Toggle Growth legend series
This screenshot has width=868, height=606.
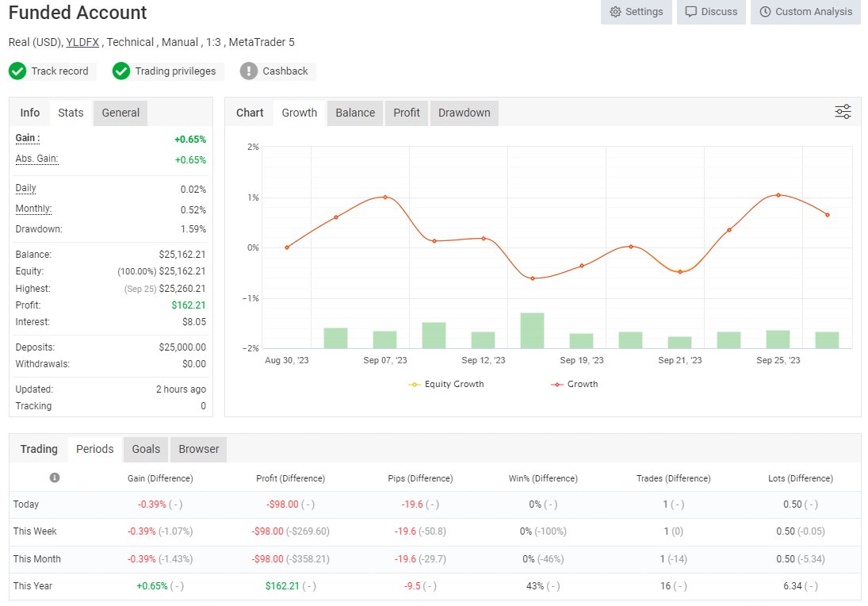[575, 384]
